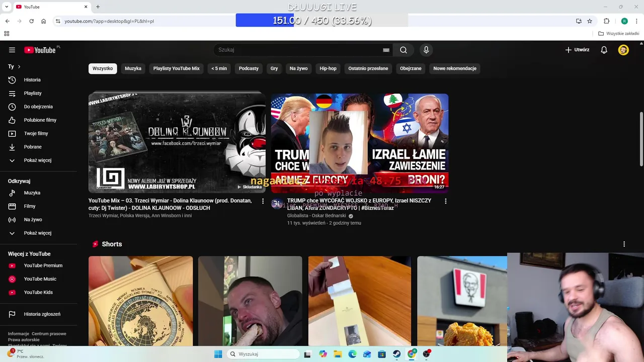The width and height of the screenshot is (644, 362).
Task: Open the Prawa autorskie footer link
Action: pyautogui.click(x=24, y=340)
